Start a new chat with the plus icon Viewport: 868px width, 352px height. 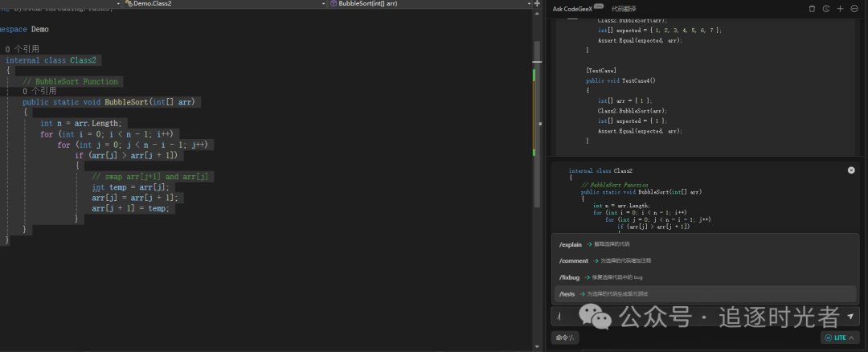(x=840, y=9)
